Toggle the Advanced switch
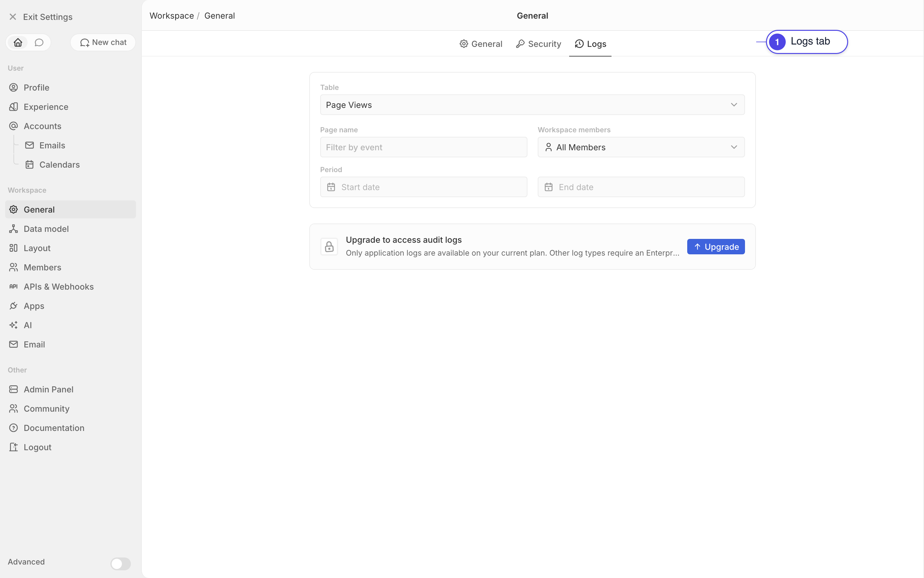The width and height of the screenshot is (924, 578). coord(121,564)
